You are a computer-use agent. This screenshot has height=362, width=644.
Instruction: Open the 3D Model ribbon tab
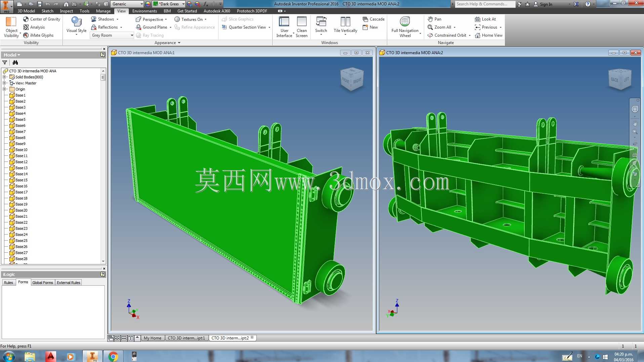click(x=26, y=11)
